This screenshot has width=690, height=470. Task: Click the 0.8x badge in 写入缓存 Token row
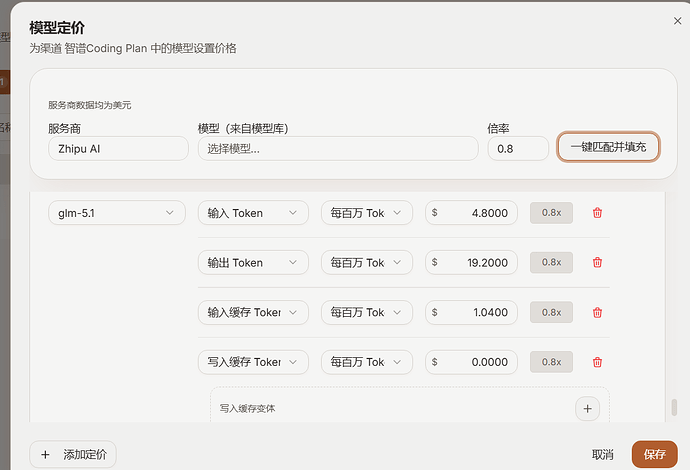[x=551, y=362]
